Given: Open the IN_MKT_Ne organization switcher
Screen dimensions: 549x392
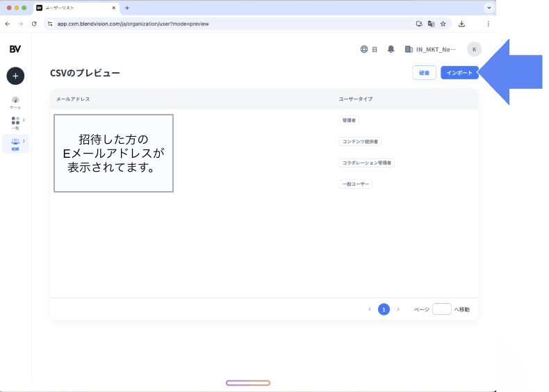Looking at the screenshot, I should 430,49.
